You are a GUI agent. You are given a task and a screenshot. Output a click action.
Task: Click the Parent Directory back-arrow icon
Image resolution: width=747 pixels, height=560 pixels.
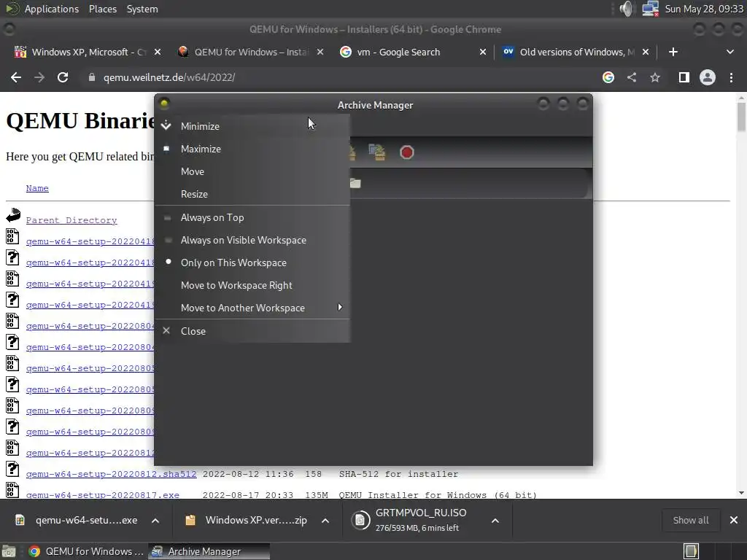pos(13,215)
